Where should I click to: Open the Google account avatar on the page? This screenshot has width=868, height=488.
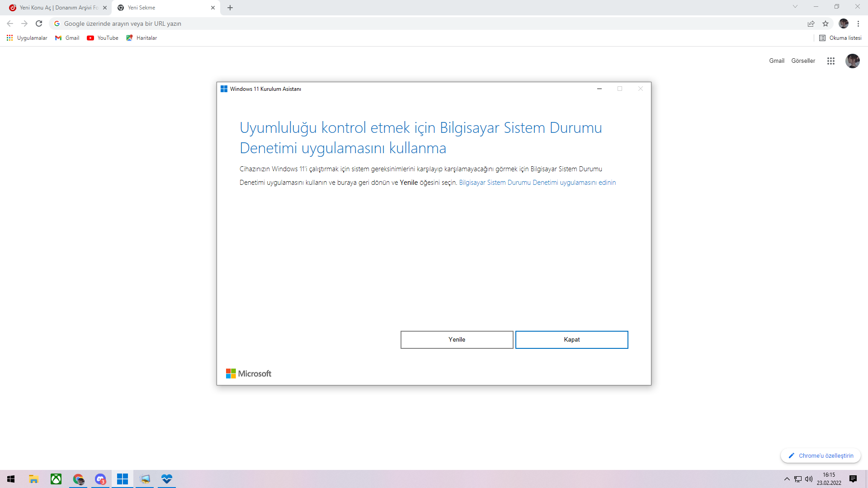[853, 61]
